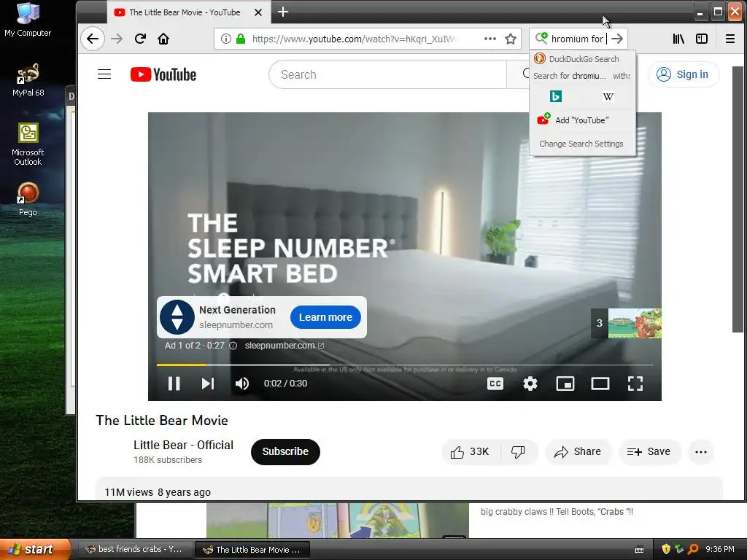This screenshot has width=747, height=560.
Task: Click the forward navigation arrow
Action: click(x=117, y=39)
